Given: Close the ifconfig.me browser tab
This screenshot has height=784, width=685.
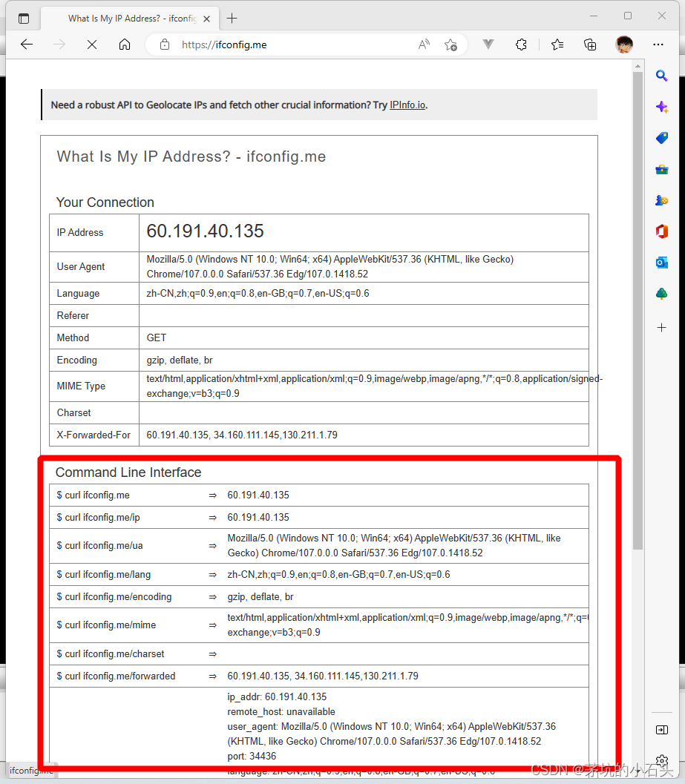Looking at the screenshot, I should click(x=206, y=19).
